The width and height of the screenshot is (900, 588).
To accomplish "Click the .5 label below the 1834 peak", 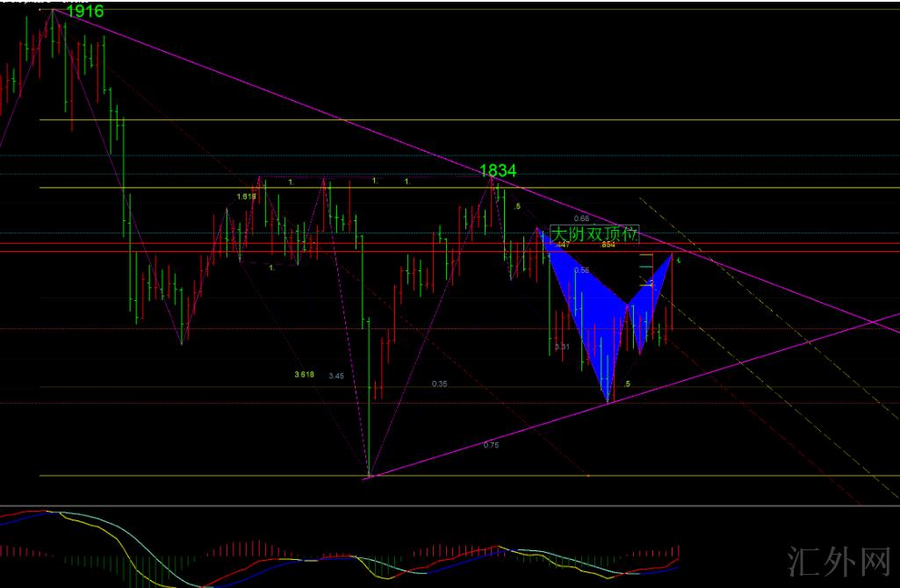I will pos(517,207).
